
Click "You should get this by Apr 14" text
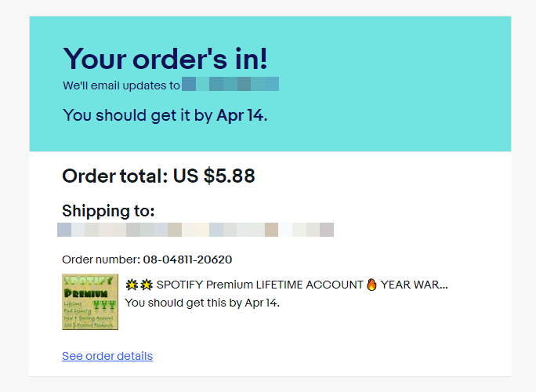(x=202, y=302)
